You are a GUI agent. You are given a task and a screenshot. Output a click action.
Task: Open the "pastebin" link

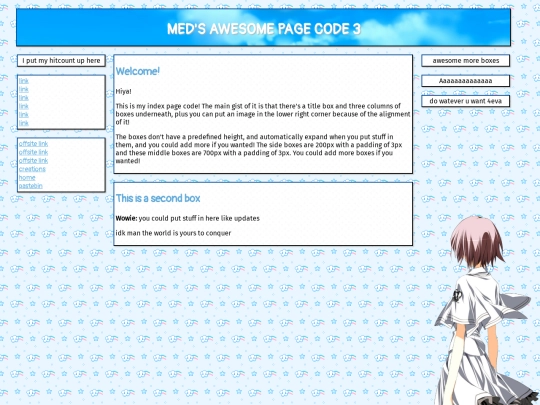[31, 186]
